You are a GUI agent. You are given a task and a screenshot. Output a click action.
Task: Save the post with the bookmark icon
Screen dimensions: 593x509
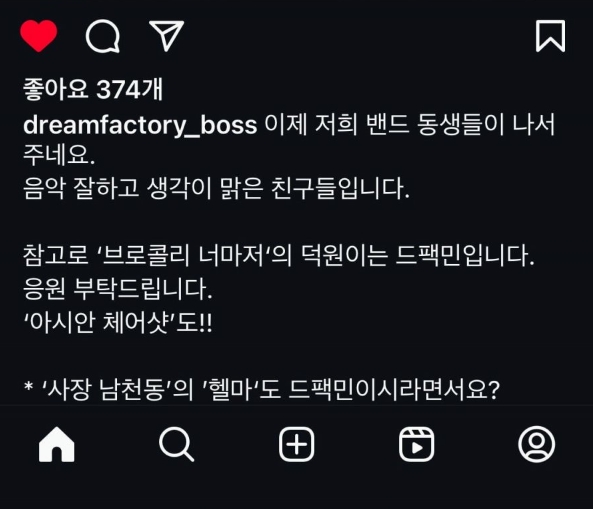(x=550, y=36)
